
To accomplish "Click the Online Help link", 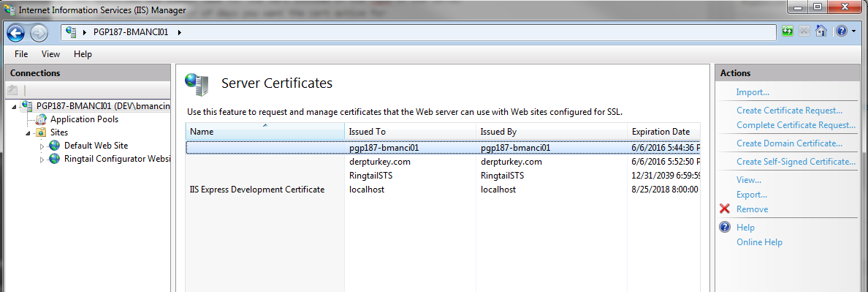I will [x=759, y=242].
